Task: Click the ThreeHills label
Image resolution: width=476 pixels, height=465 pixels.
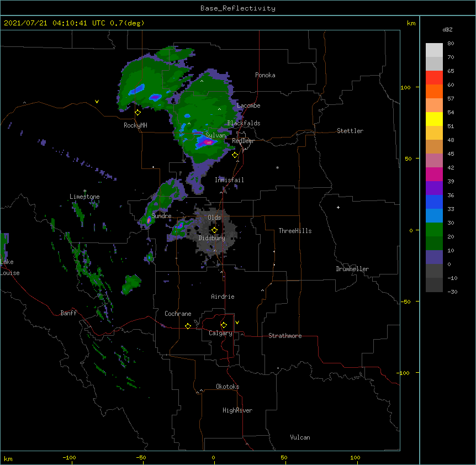Action: pyautogui.click(x=295, y=231)
